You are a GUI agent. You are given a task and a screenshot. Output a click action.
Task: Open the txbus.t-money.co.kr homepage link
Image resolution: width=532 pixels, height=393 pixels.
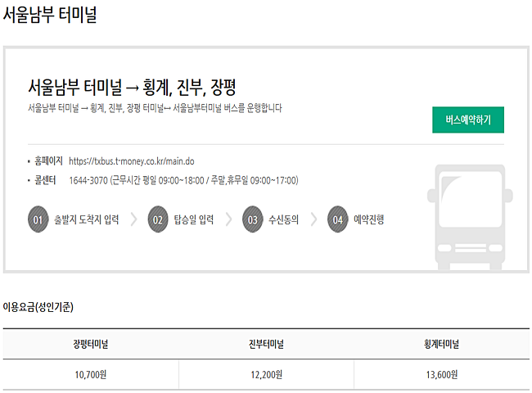[132, 161]
